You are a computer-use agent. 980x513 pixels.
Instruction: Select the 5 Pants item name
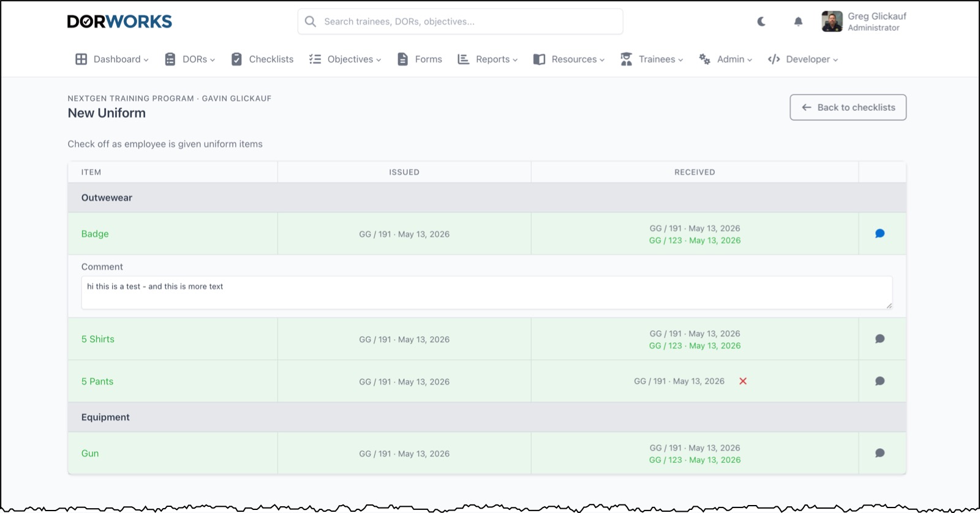coord(97,381)
